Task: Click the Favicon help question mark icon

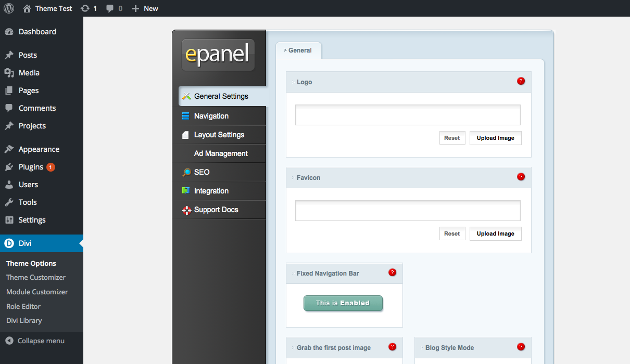Action: 521,177
